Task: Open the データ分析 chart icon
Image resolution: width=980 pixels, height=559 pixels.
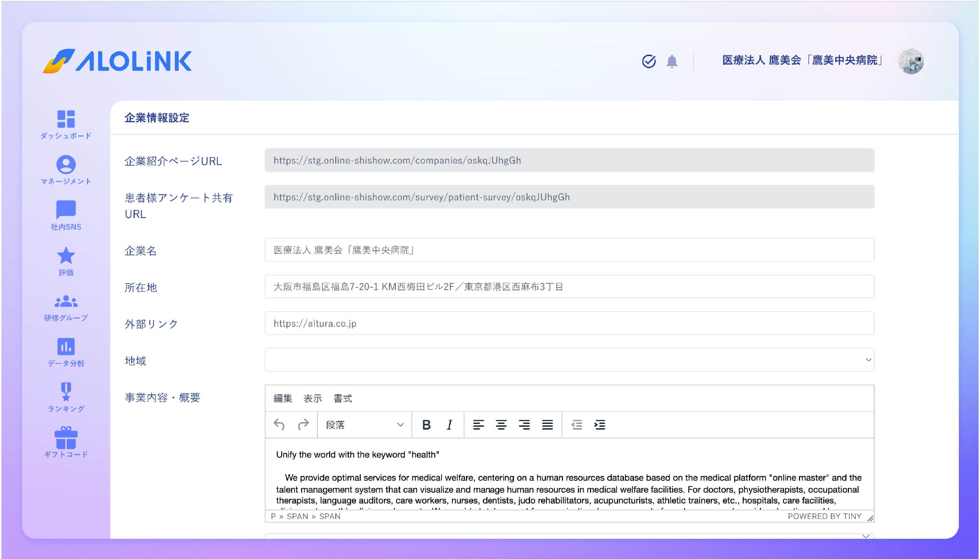Action: click(x=66, y=347)
